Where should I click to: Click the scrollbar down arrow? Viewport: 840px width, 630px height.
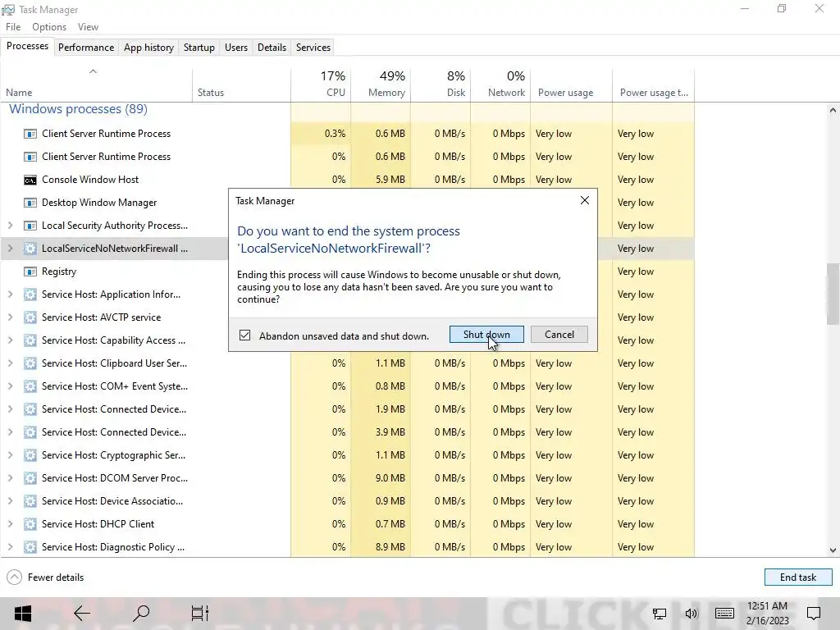[833, 550]
